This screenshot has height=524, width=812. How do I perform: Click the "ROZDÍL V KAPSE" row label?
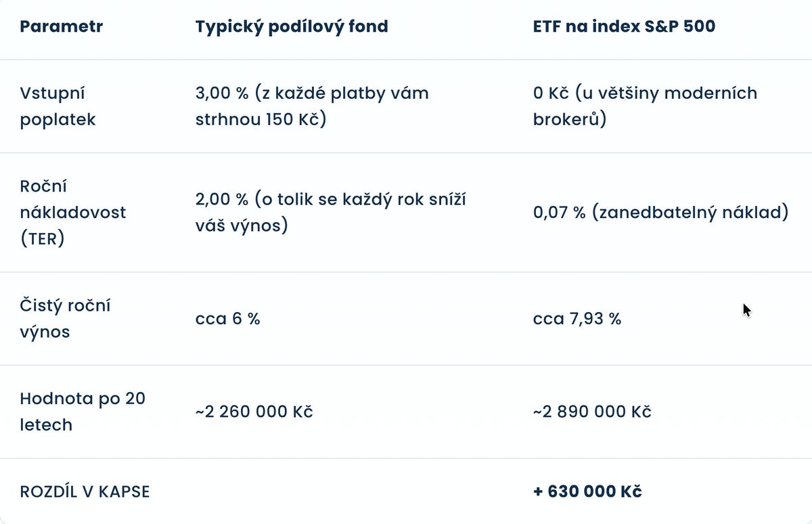pyautogui.click(x=85, y=492)
